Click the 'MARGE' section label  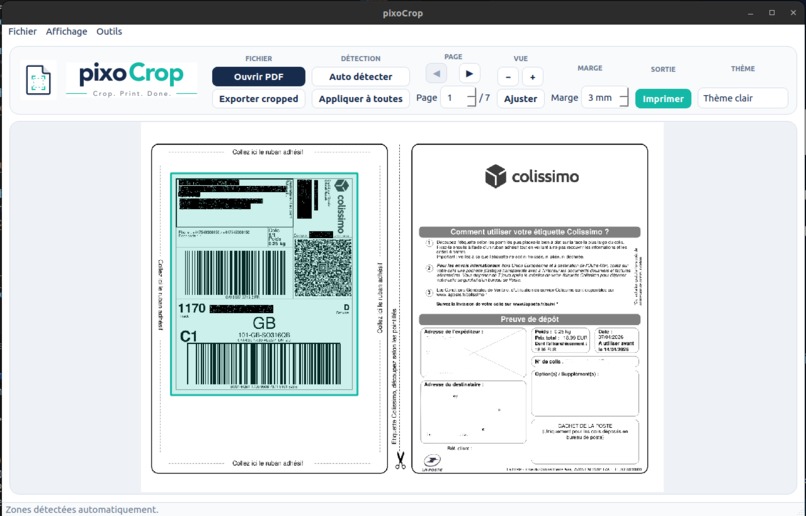click(590, 68)
